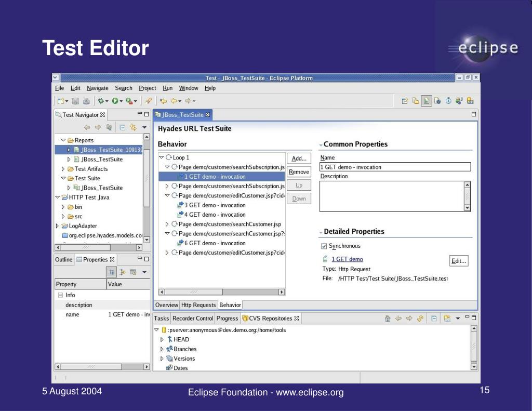The width and height of the screenshot is (532, 411).
Task: Open the Navigate menu
Action: [x=97, y=88]
